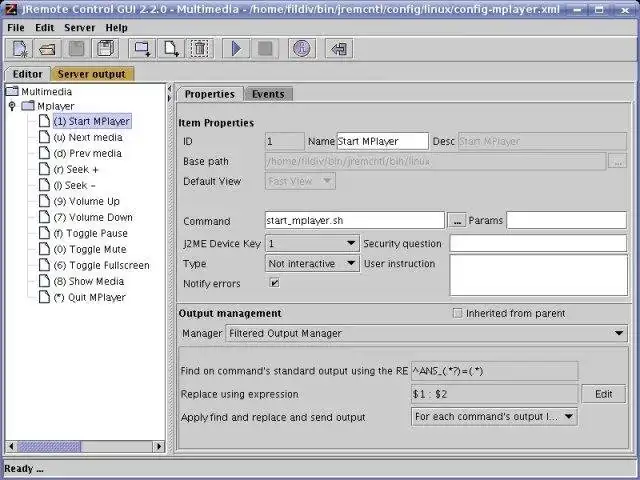This screenshot has height=480, width=640.
Task: Click the browse button next to Base path
Action: coord(618,162)
